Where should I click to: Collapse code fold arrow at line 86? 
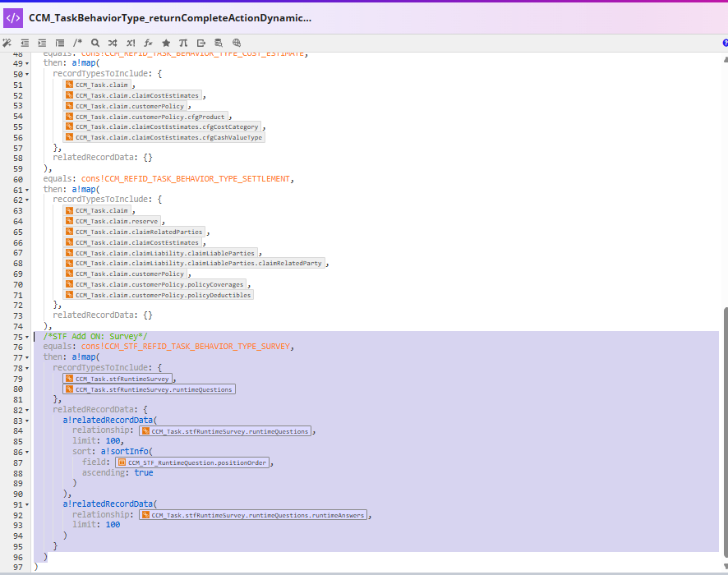(27, 452)
